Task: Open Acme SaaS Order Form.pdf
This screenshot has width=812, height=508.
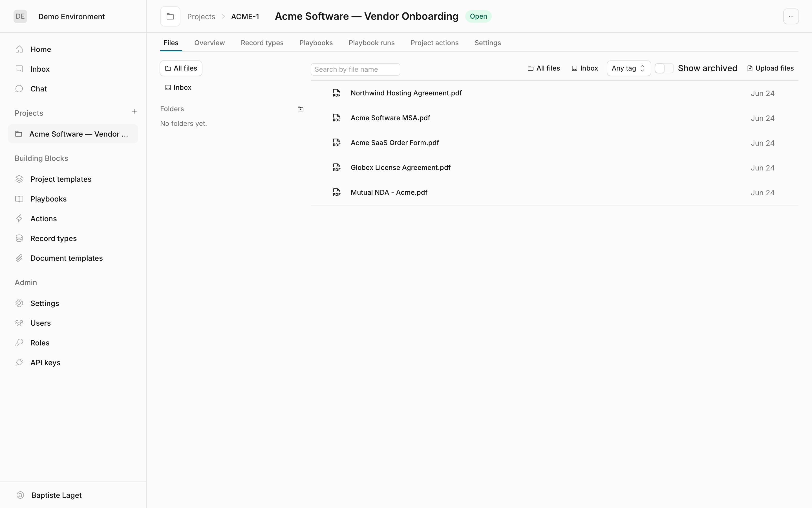Action: (x=395, y=143)
